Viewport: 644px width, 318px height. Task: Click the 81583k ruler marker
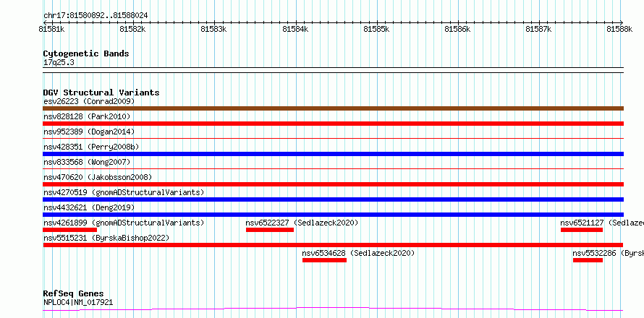pos(214,29)
